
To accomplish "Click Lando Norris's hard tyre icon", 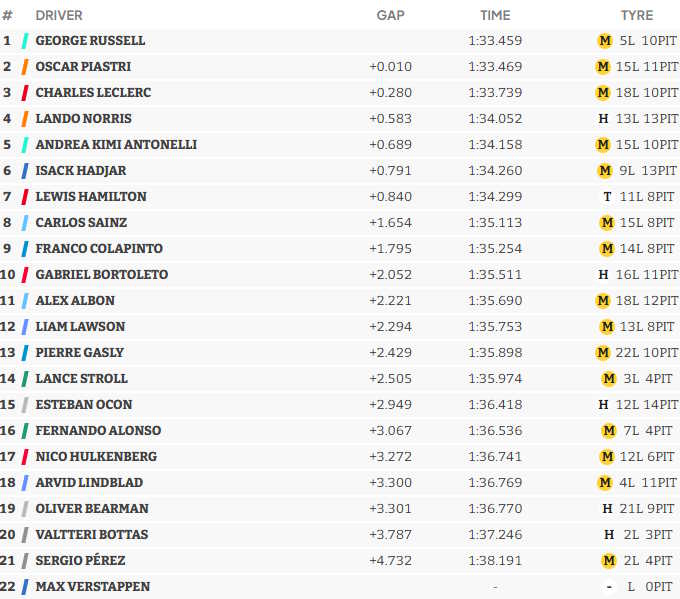I will click(x=603, y=119).
